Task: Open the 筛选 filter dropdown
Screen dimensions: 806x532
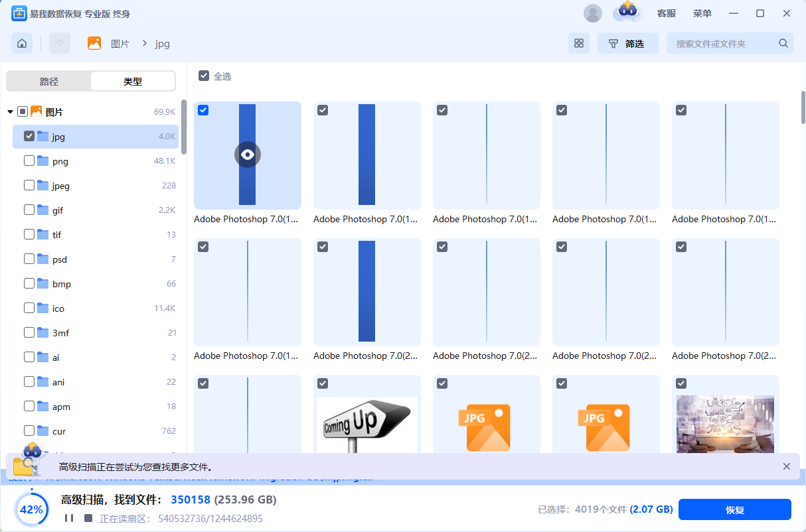Action: (627, 44)
